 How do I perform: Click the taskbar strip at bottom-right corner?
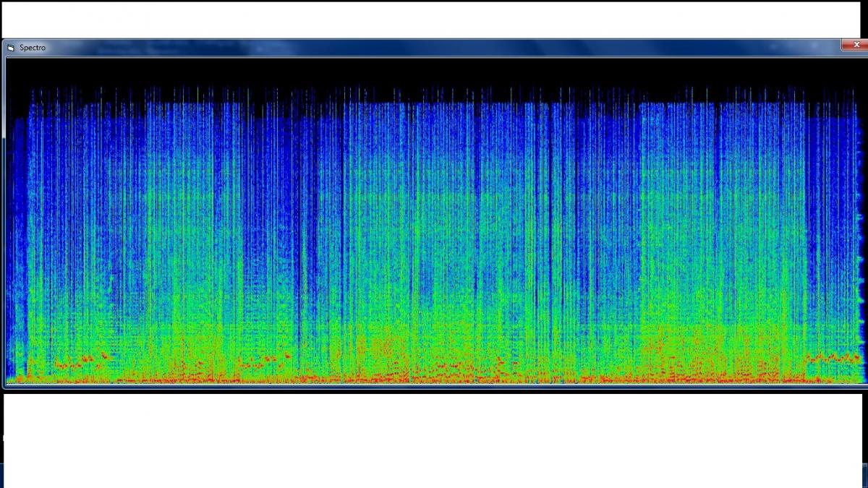pyautogui.click(x=866, y=474)
